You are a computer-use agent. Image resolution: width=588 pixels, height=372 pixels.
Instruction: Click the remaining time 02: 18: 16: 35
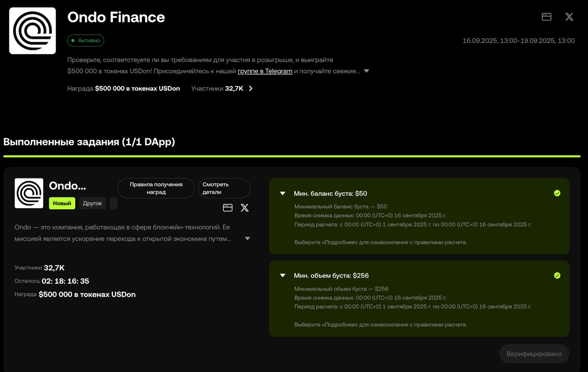[66, 281]
